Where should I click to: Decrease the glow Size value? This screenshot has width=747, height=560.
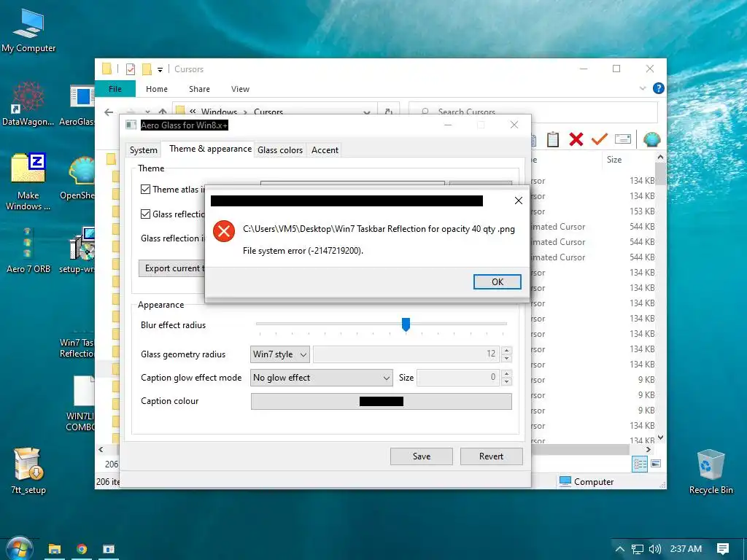click(x=506, y=381)
